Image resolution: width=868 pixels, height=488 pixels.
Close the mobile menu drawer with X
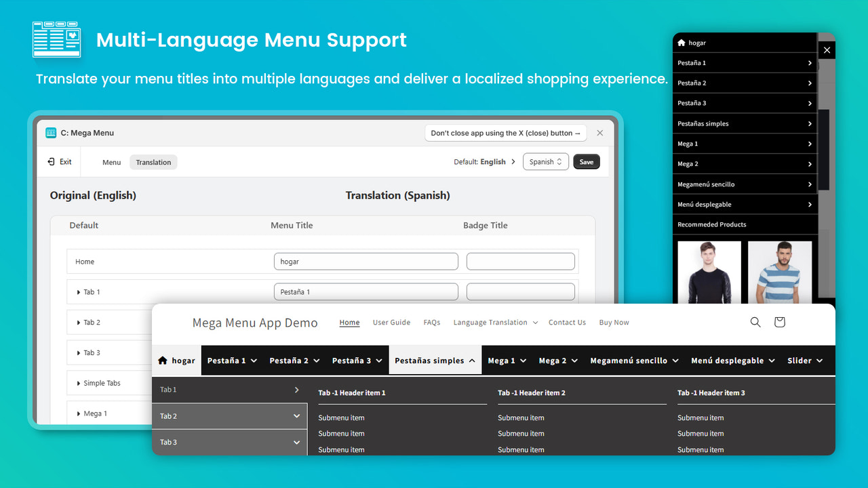[x=827, y=50]
